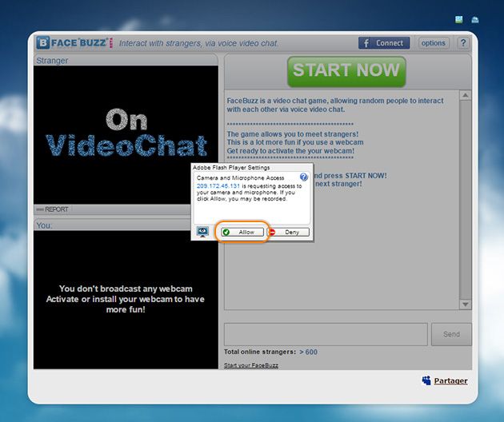Open the options menu
The image size is (504, 422).
[433, 43]
